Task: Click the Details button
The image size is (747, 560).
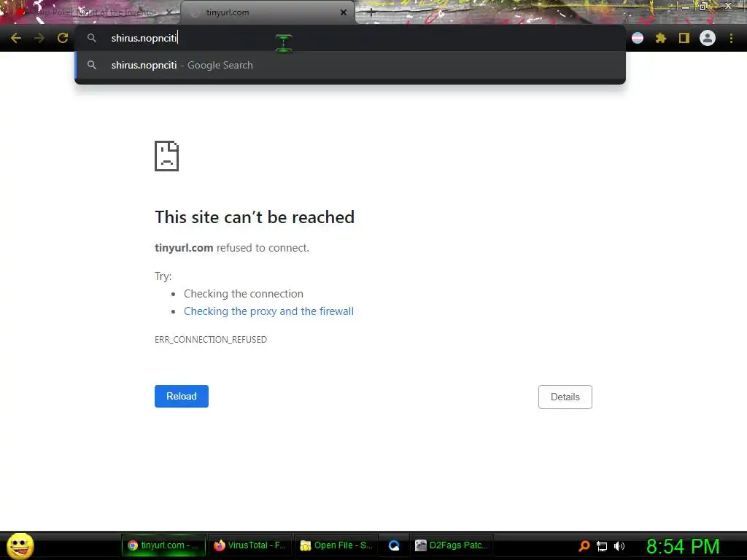Action: click(x=565, y=397)
